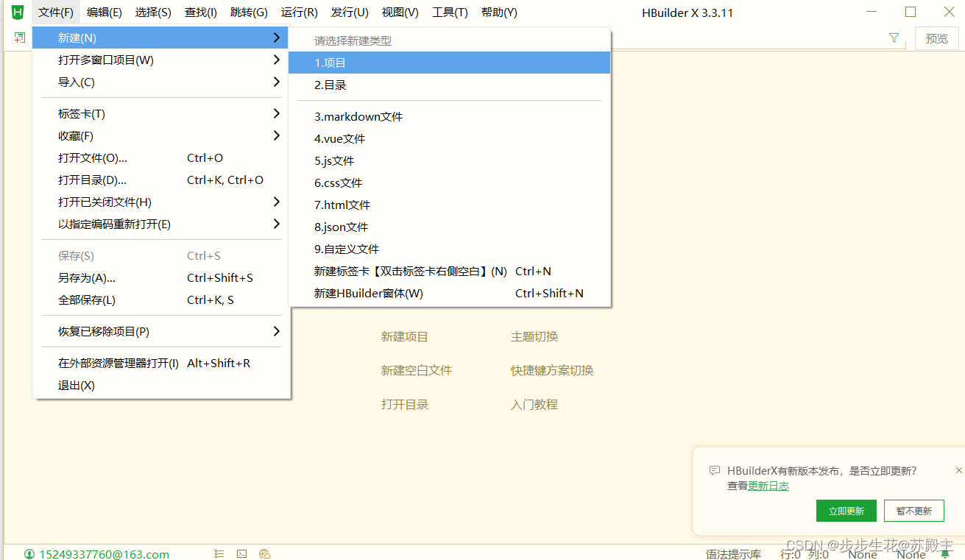Open the 文件(F) menu
The height and width of the screenshot is (560, 965).
pyautogui.click(x=56, y=13)
